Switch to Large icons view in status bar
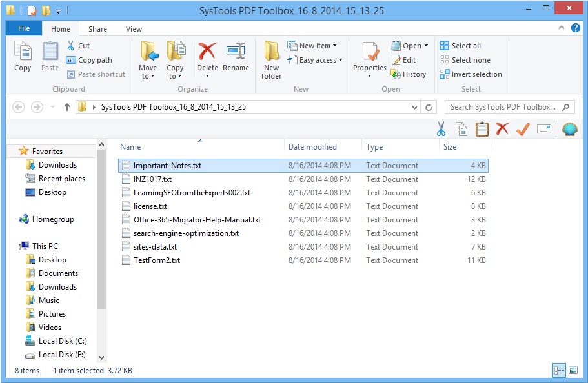Screen dimensions: 588x383 (573, 371)
